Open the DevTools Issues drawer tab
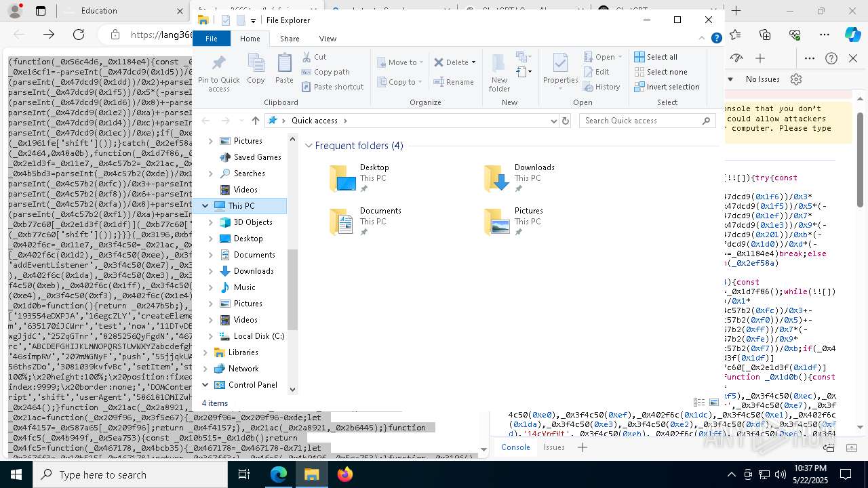 pyautogui.click(x=554, y=447)
